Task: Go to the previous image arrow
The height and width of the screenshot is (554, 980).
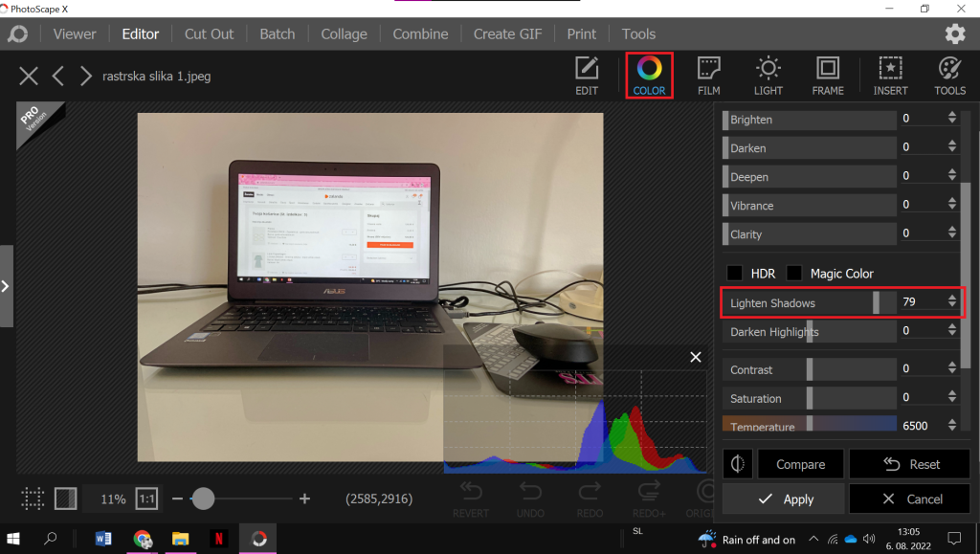Action: pyautogui.click(x=57, y=77)
